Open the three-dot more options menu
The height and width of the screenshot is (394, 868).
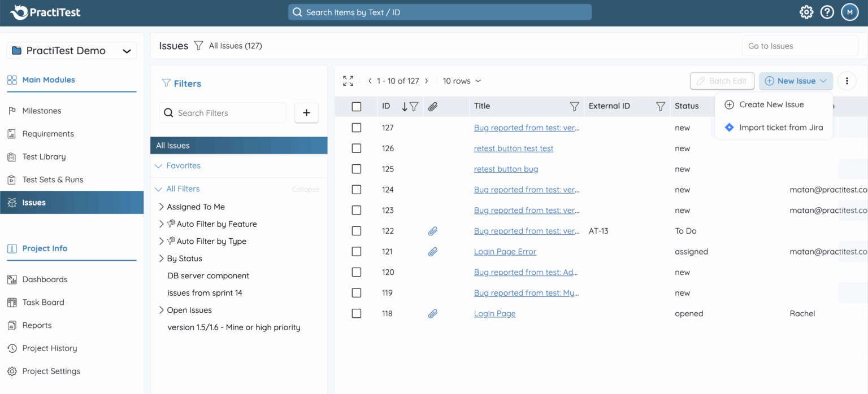coord(847,81)
